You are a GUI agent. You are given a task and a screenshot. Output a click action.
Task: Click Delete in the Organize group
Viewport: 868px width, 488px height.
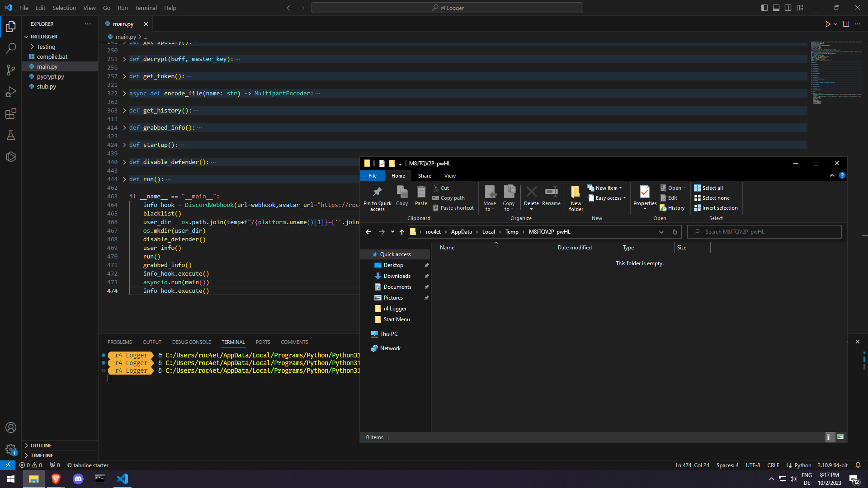[531, 197]
